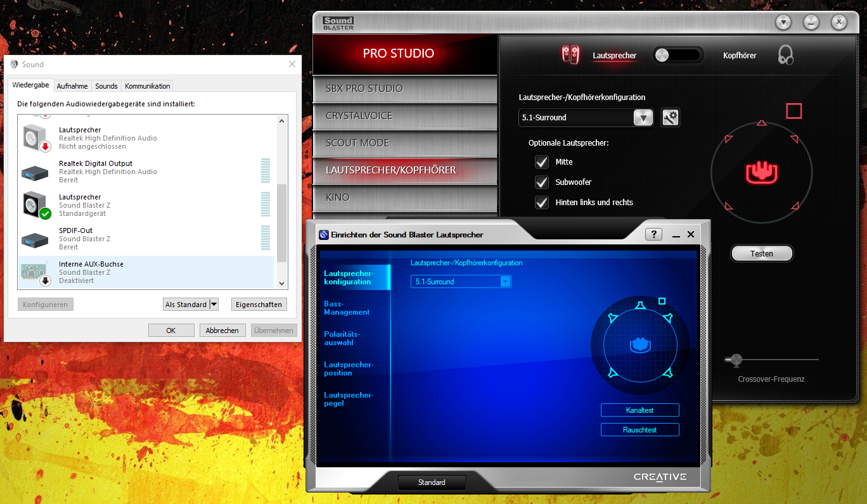The height and width of the screenshot is (504, 867).
Task: Click the Sound device list scrollbar
Action: 282,224
